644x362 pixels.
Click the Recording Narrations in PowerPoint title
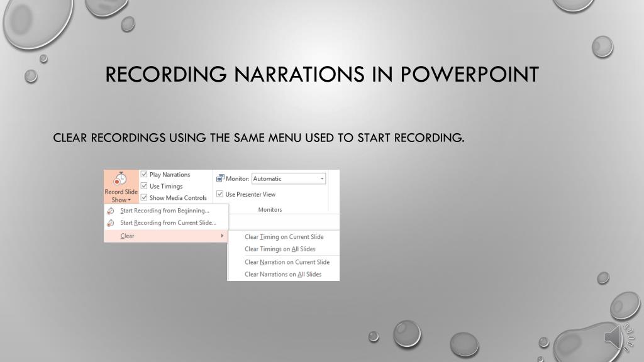point(321,74)
